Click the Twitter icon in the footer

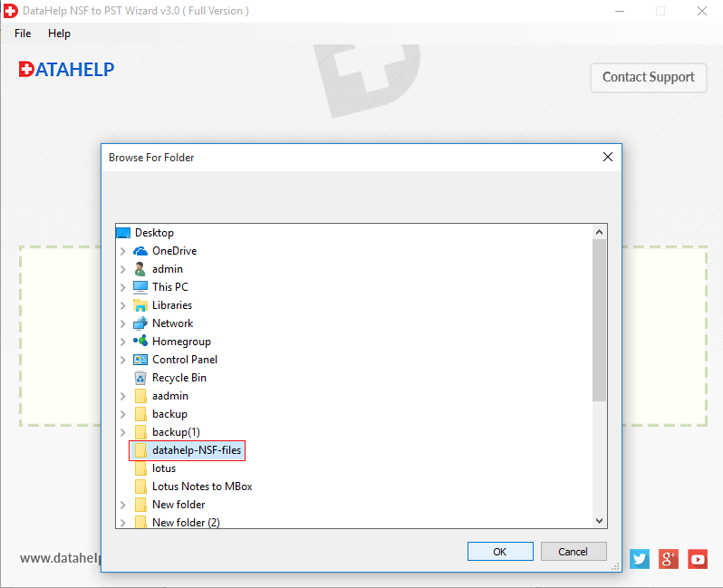[640, 559]
